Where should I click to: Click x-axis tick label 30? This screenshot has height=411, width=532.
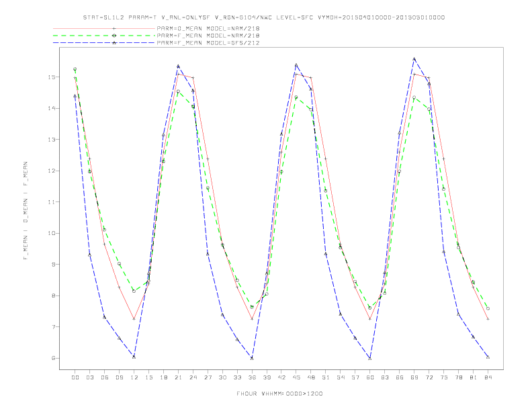222,377
